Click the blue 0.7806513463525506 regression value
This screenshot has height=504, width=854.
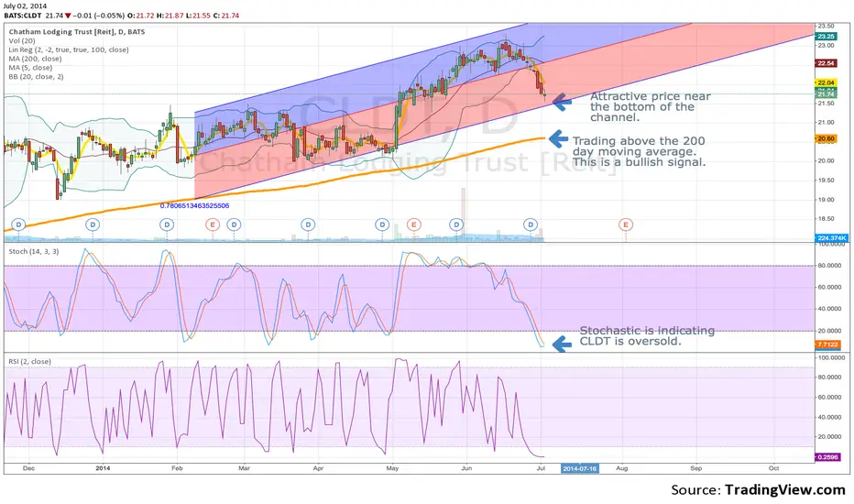194,206
